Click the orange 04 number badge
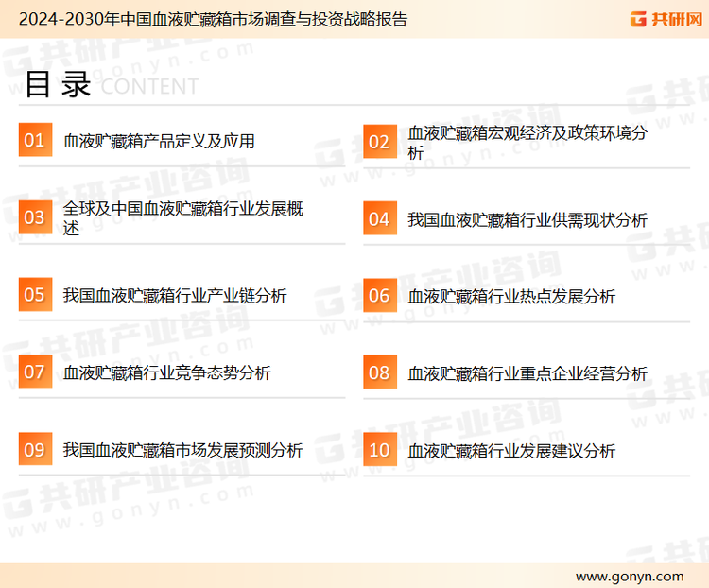 point(380,218)
